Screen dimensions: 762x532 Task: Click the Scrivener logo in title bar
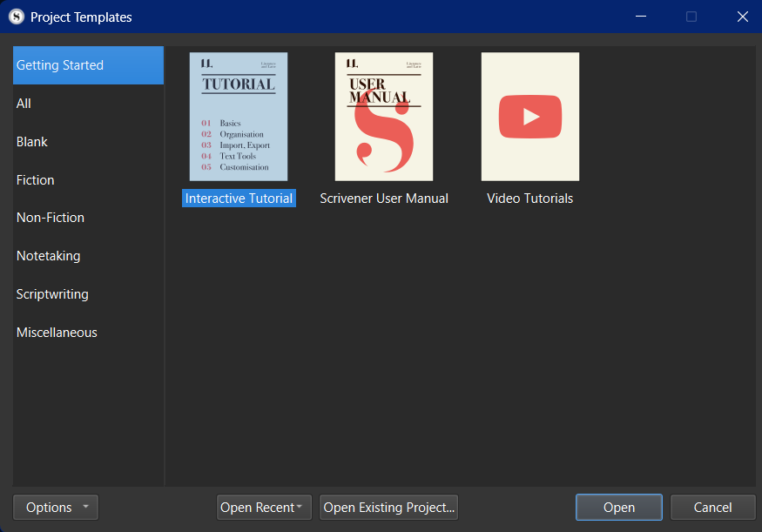click(17, 17)
